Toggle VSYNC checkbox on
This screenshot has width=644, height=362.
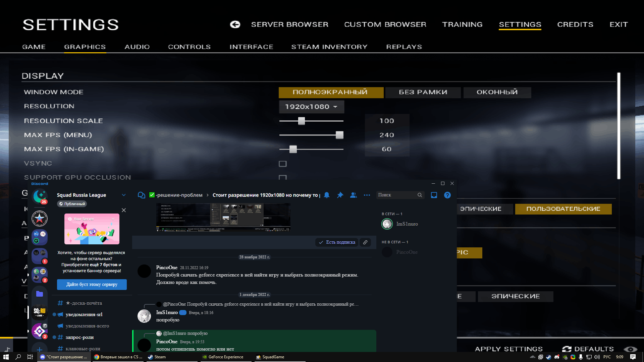(x=282, y=164)
